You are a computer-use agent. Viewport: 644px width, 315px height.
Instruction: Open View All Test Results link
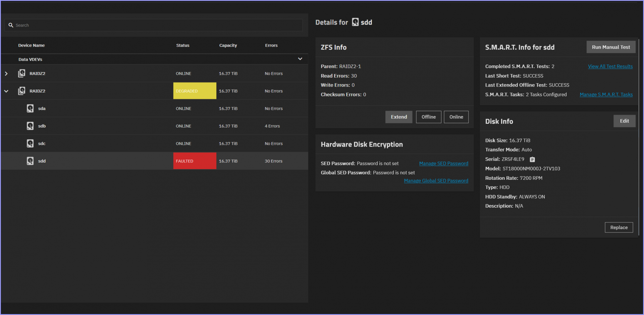(x=610, y=66)
